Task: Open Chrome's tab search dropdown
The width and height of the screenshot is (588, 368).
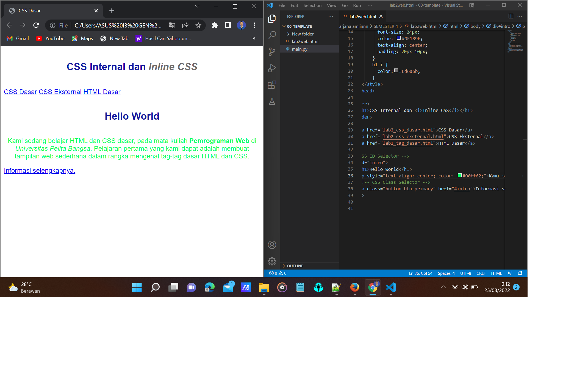Action: tap(197, 6)
